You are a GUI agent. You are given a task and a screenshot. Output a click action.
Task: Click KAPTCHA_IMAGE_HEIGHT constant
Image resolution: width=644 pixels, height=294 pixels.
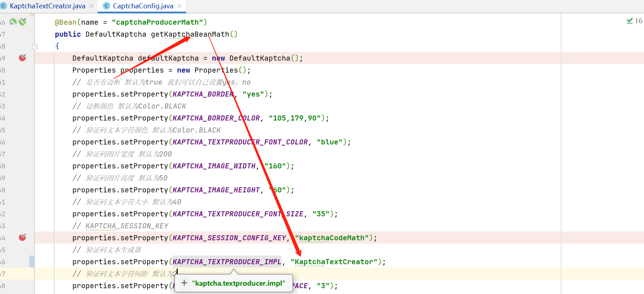point(216,190)
